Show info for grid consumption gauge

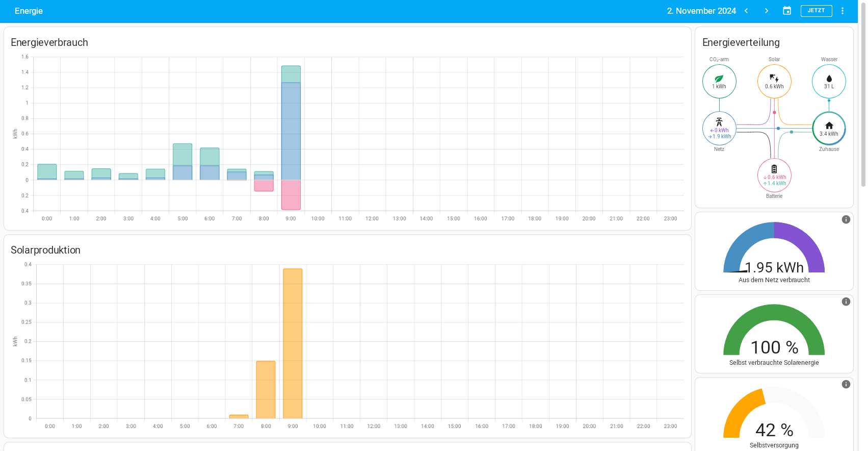[x=846, y=219]
